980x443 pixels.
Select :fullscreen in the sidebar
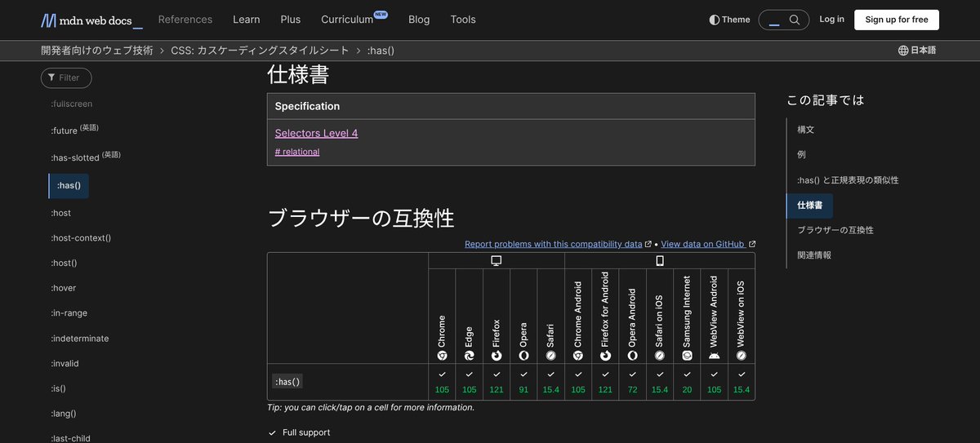coord(72,104)
